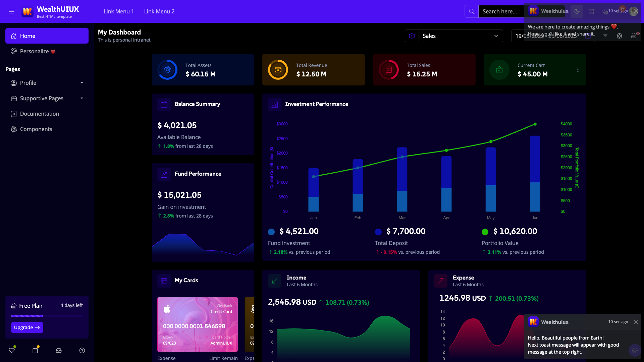Select Link Menu 1 in the top bar

point(118,11)
